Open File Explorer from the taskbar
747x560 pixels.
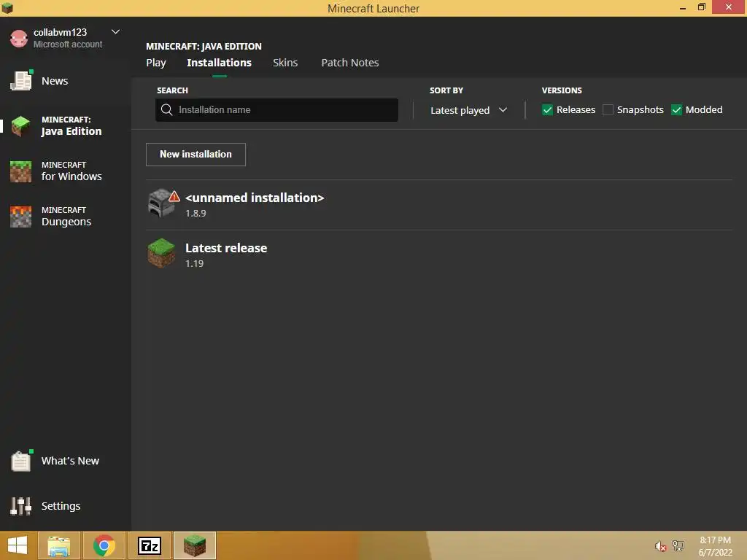pos(58,545)
